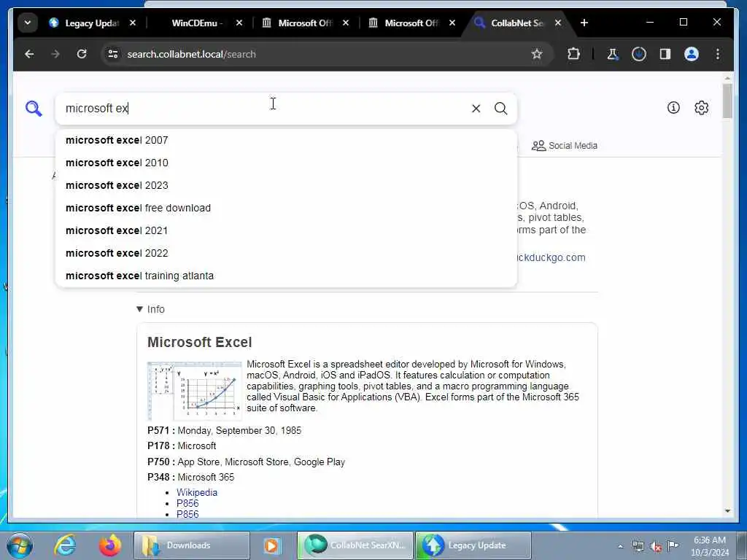Open the search preferences gear icon

pos(701,108)
